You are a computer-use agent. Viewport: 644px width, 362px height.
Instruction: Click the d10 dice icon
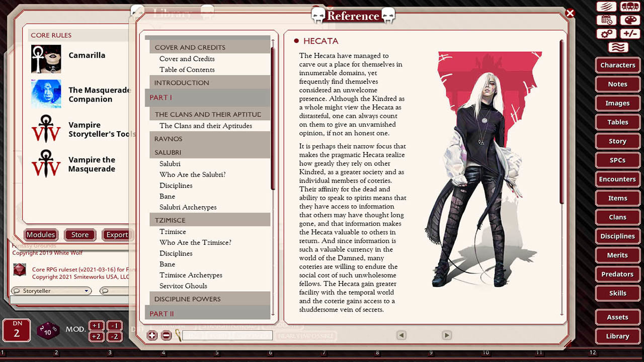point(48,330)
